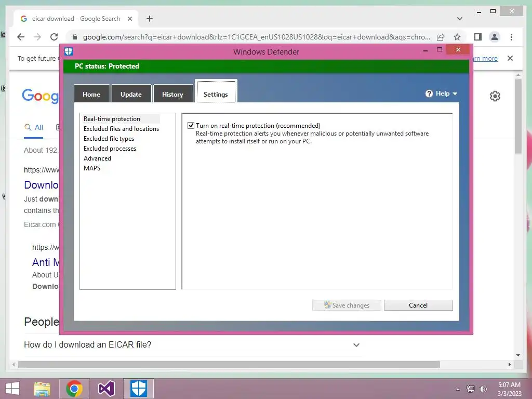
Task: Bookmark this page with star icon
Action: [x=457, y=37]
